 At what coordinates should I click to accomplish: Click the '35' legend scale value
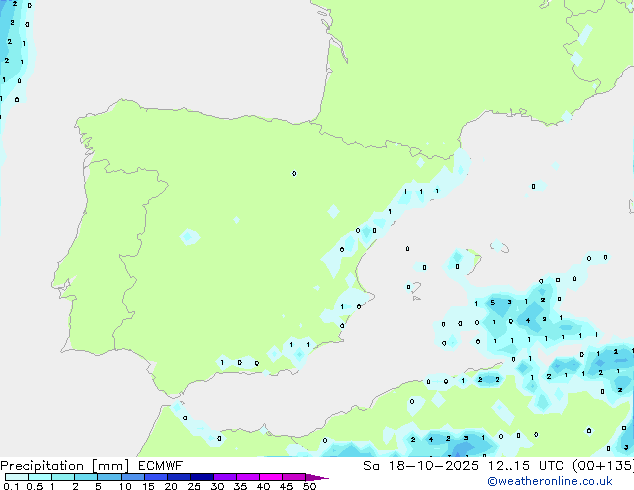coord(240,486)
